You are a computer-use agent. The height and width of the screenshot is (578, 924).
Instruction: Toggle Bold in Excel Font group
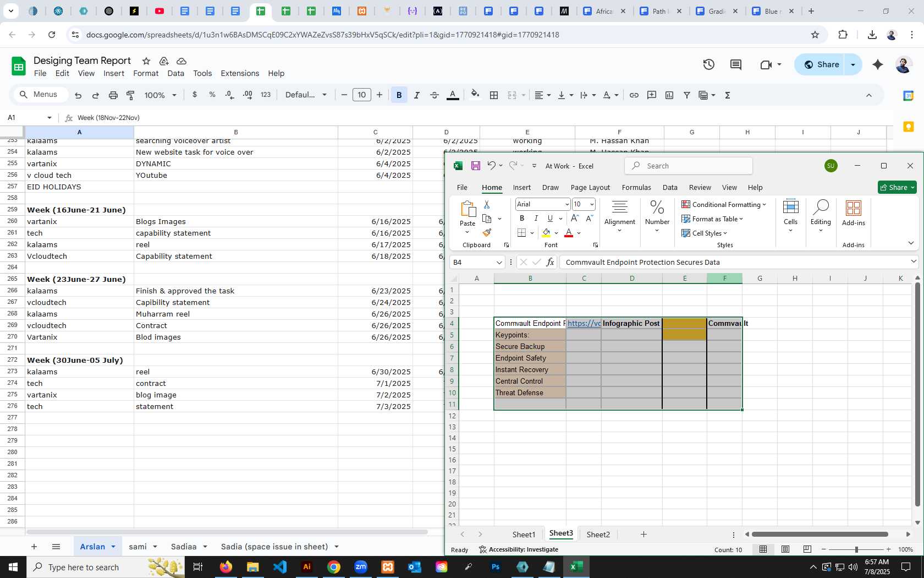(522, 219)
